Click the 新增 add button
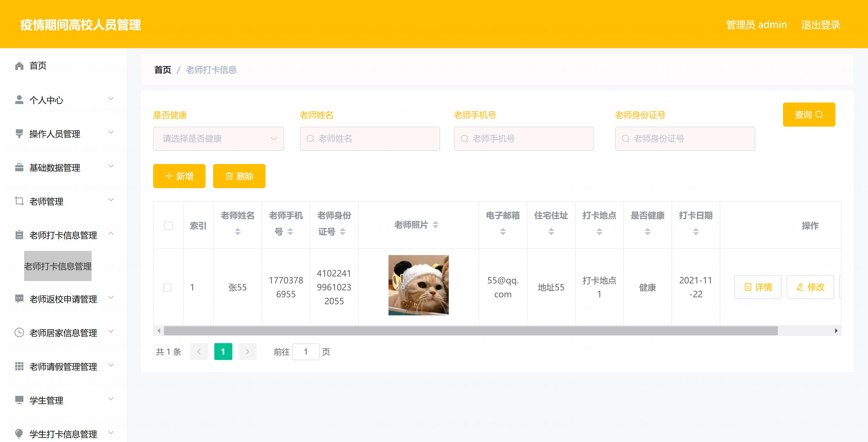868x442 pixels. pyautogui.click(x=179, y=176)
